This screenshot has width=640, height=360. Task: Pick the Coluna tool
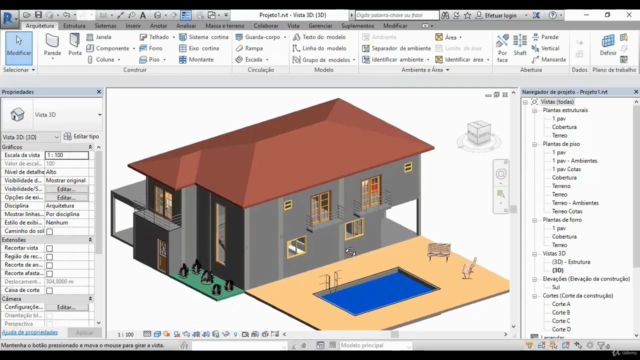101,60
